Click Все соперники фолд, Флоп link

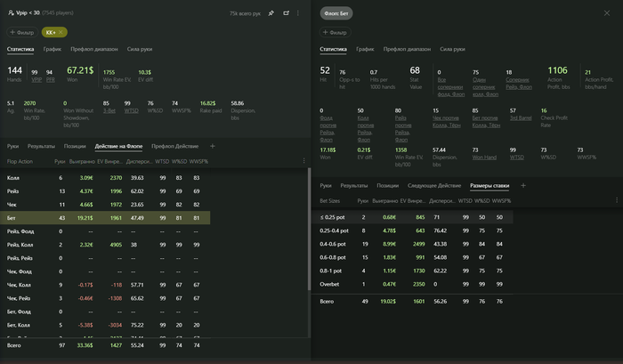click(x=450, y=87)
